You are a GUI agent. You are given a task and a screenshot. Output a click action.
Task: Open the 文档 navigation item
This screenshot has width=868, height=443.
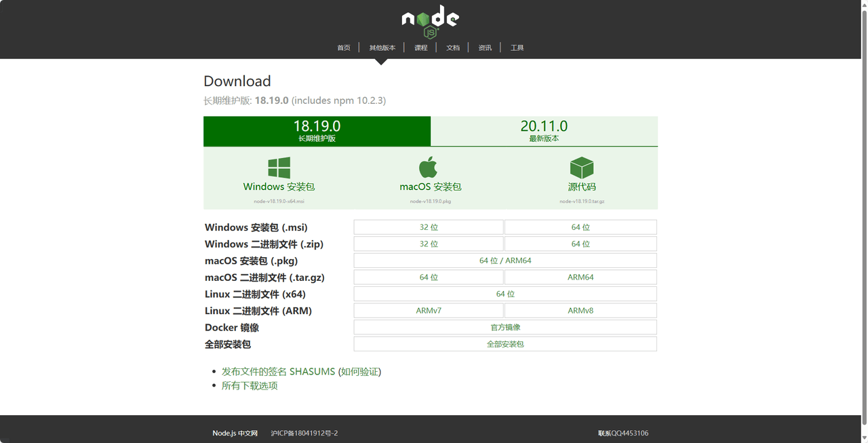[453, 47]
